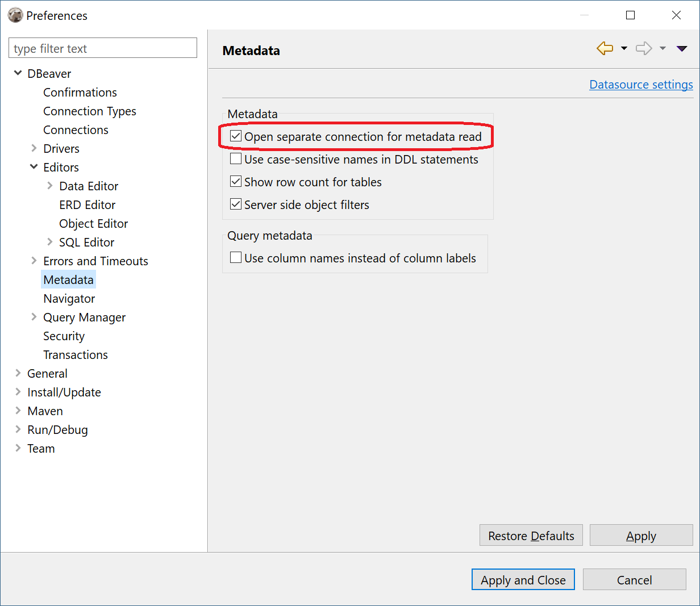Screen dimensions: 700x606
Task: Expand the General preferences node
Action: pyautogui.click(x=18, y=373)
